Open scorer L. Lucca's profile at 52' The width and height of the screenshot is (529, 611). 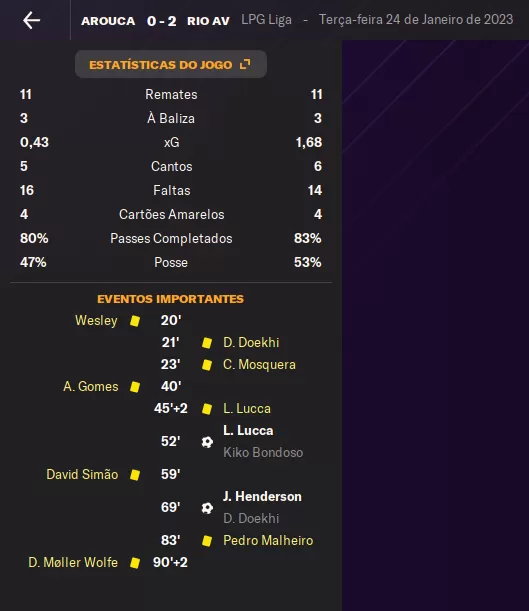pyautogui.click(x=248, y=431)
